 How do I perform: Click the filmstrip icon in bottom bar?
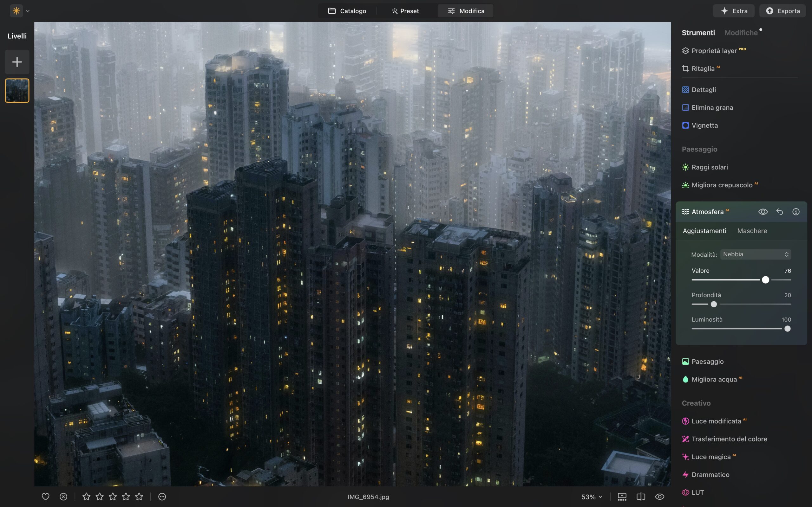click(622, 497)
